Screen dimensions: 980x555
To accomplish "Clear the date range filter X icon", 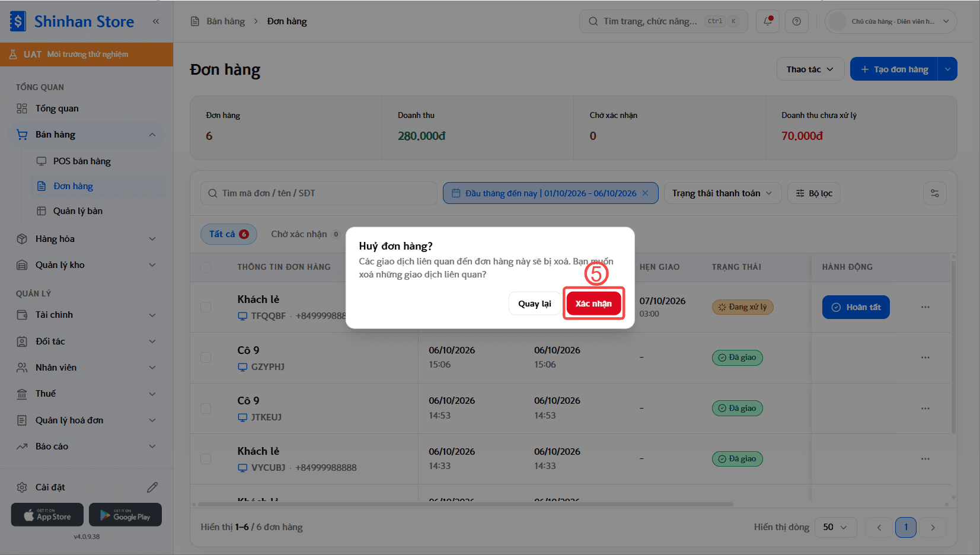I will (646, 193).
